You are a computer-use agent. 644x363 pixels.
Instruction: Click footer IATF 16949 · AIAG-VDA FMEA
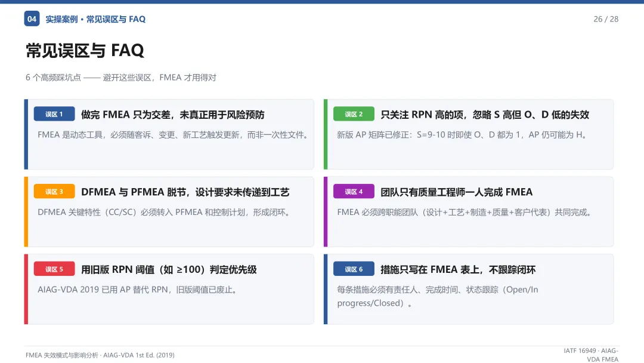point(591,355)
